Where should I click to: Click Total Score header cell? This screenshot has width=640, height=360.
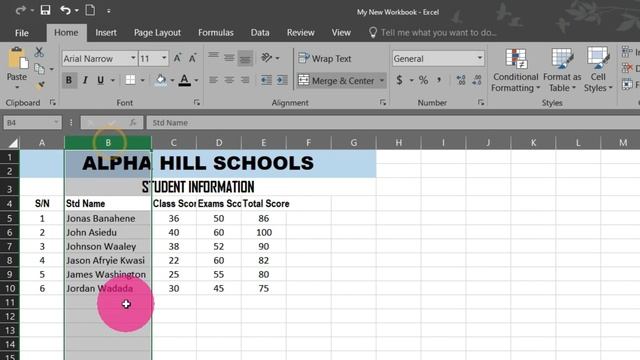pos(264,203)
